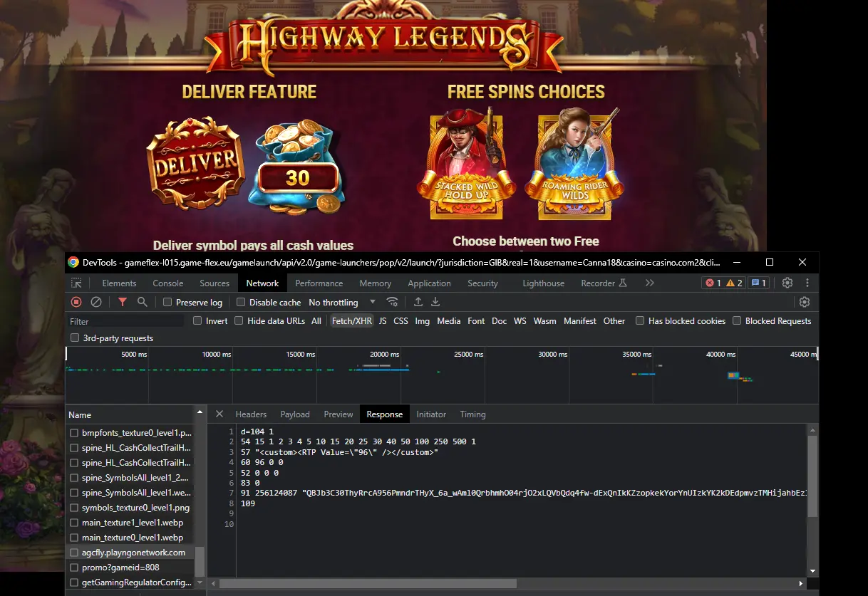This screenshot has height=596, width=868.
Task: Show request Initiator tab
Action: coord(431,414)
